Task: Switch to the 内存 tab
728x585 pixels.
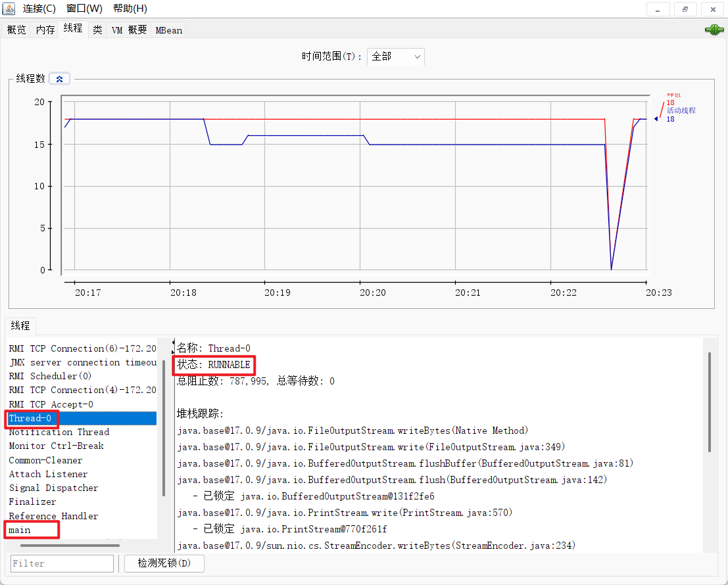Action: [x=45, y=30]
